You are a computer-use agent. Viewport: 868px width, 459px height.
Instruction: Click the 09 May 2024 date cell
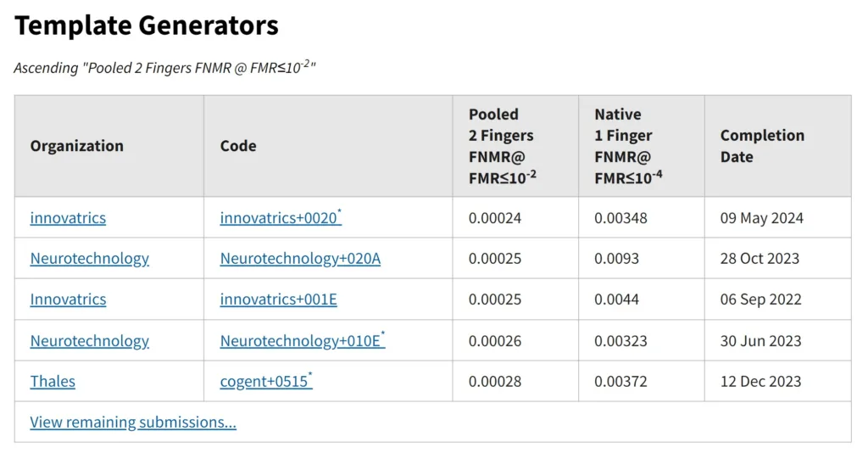pyautogui.click(x=761, y=218)
